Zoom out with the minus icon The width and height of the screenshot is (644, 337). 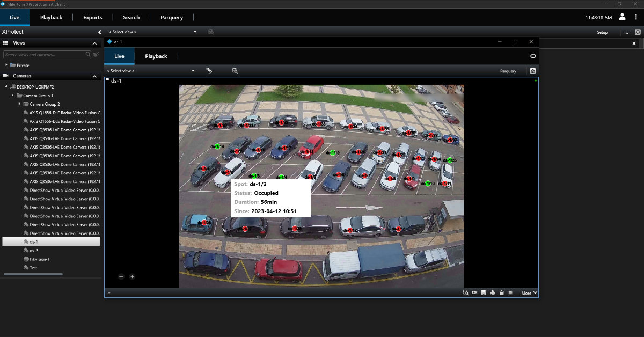pyautogui.click(x=121, y=276)
